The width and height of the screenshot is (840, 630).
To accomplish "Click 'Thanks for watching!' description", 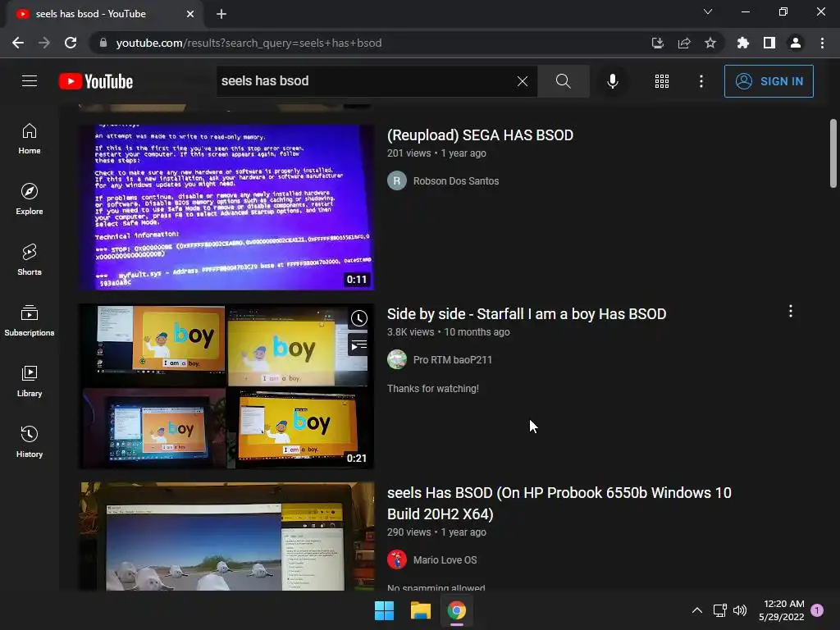I will click(433, 389).
